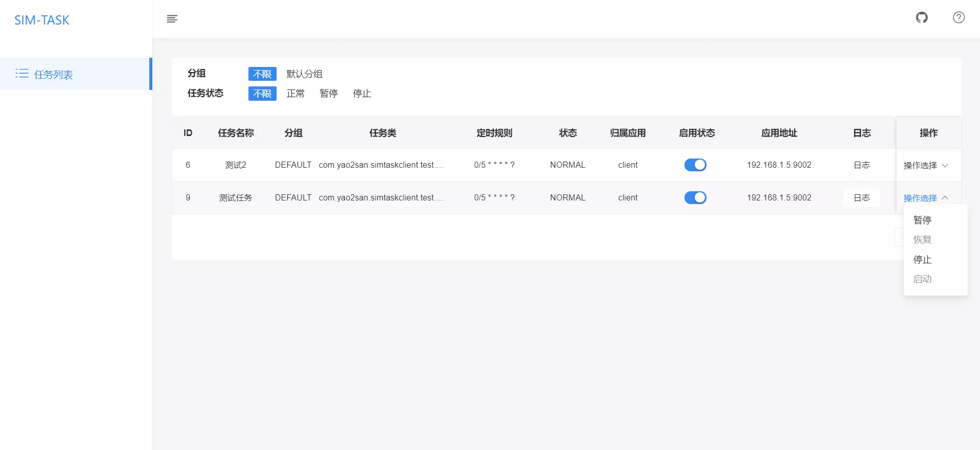Click chevron arrow in row 测试2
This screenshot has height=450, width=980.
coord(945,165)
